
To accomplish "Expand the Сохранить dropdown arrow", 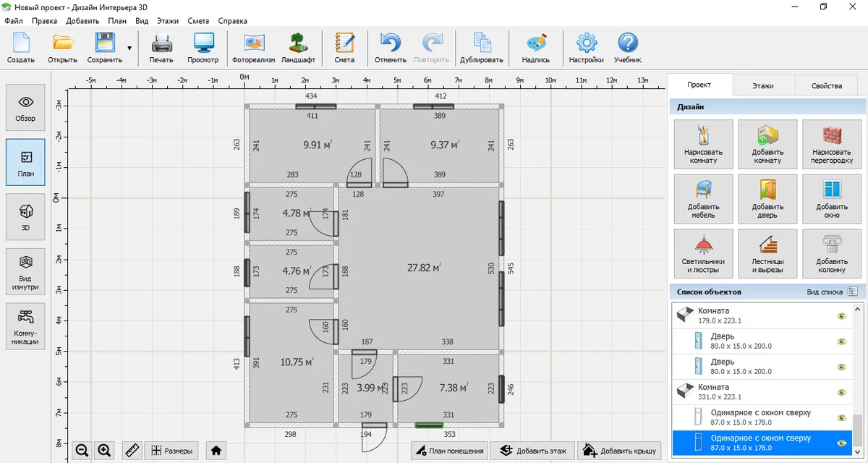I will (129, 48).
